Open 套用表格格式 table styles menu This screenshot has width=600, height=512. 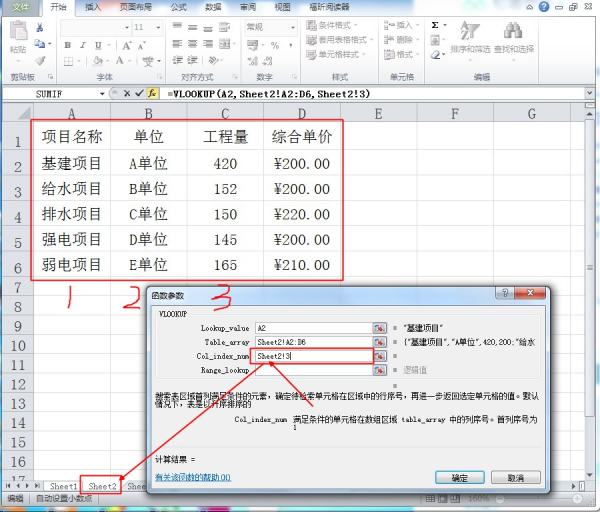click(339, 39)
